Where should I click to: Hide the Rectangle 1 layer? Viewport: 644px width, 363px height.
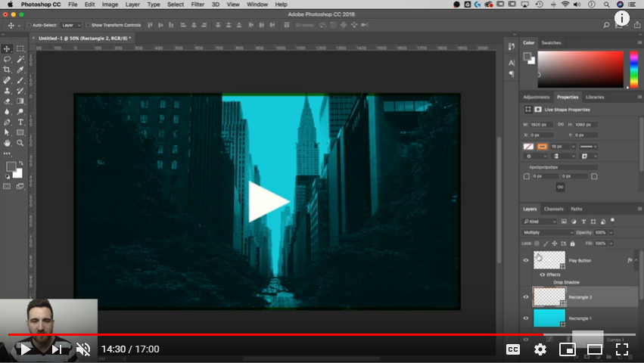pyautogui.click(x=526, y=318)
